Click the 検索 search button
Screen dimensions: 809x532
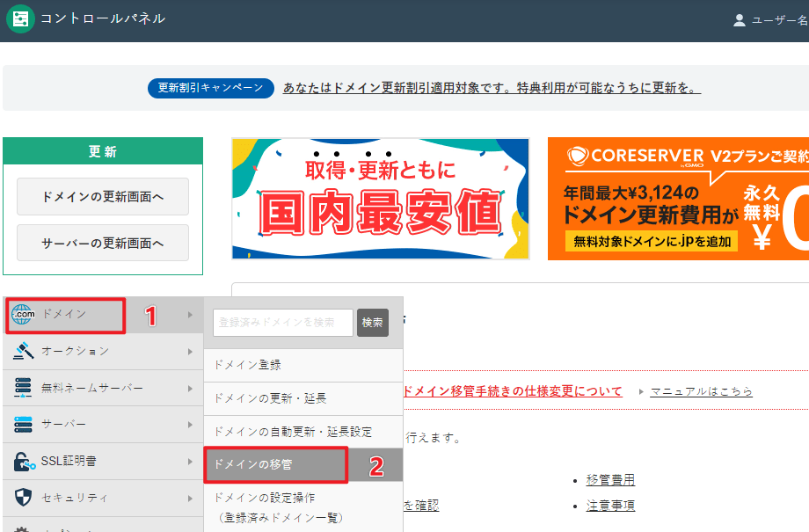pos(373,323)
